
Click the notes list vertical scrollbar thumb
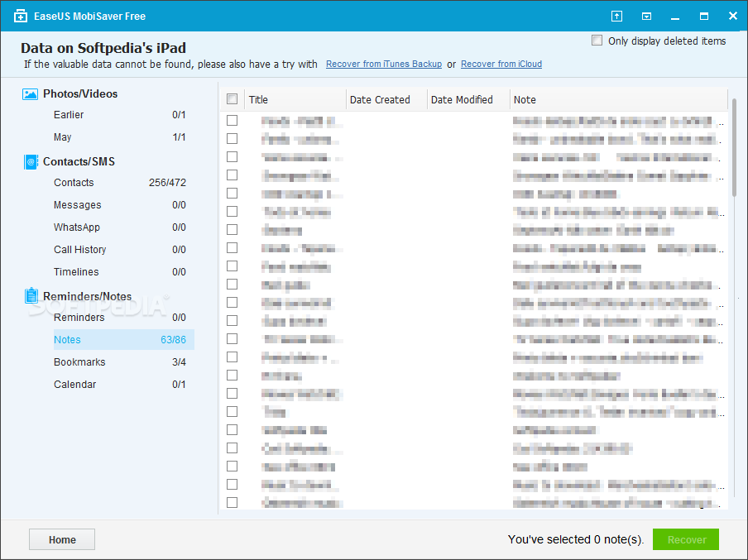click(x=735, y=147)
